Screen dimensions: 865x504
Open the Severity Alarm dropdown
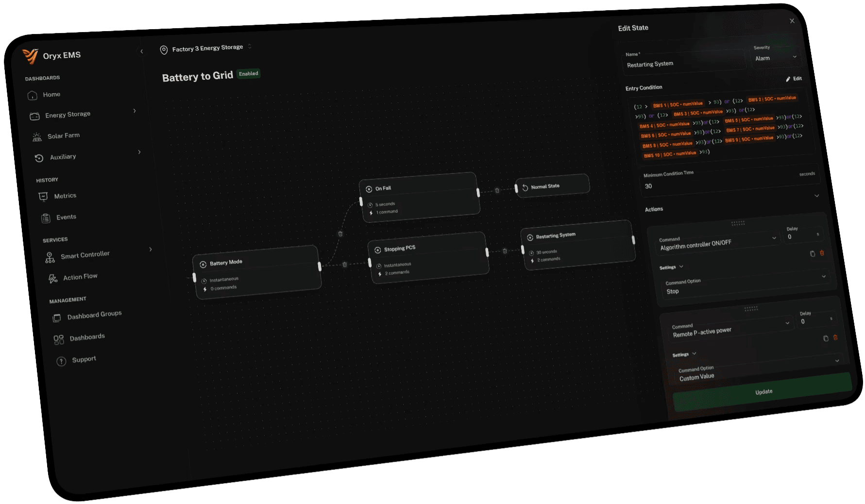776,57
